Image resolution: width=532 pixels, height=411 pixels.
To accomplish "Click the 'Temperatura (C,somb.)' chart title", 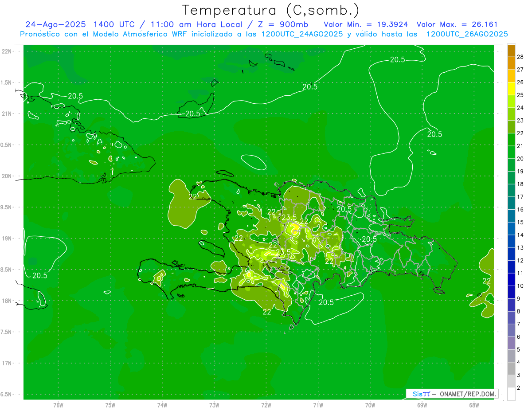I will pos(271,10).
